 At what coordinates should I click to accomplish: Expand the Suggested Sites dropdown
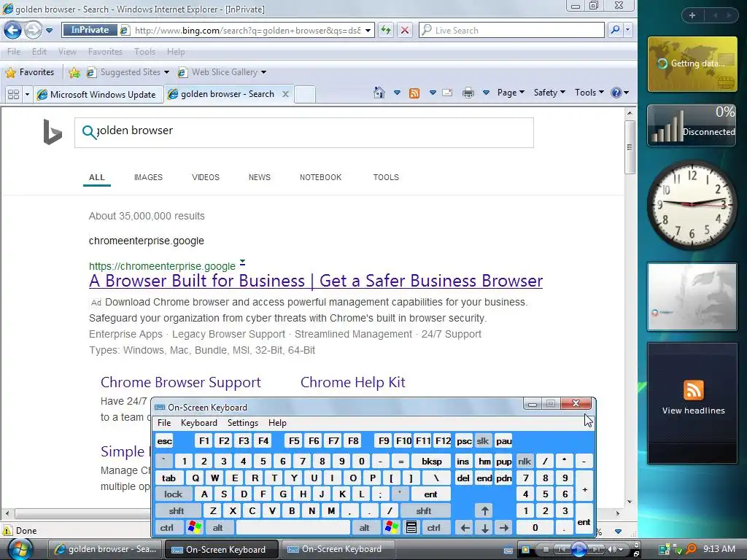166,72
